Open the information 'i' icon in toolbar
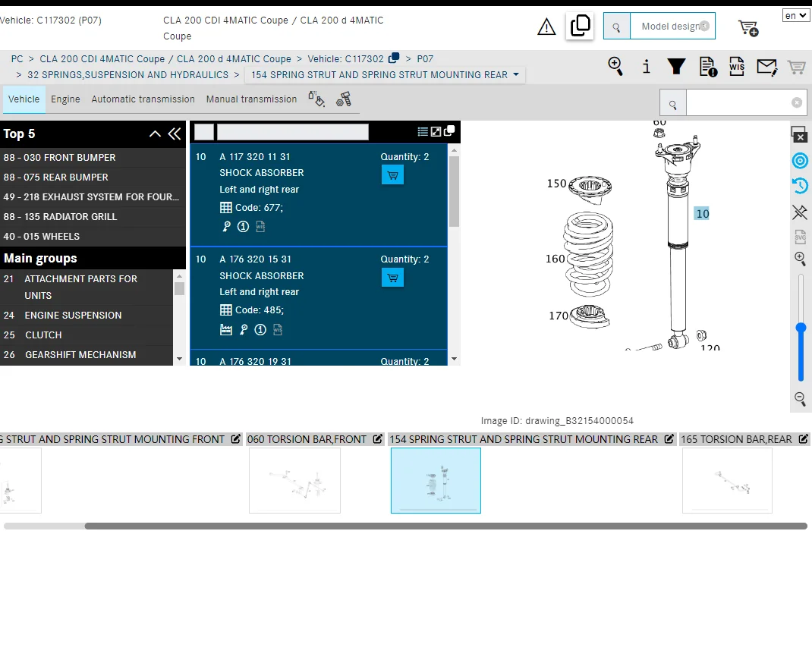The height and width of the screenshot is (663, 812). click(646, 66)
